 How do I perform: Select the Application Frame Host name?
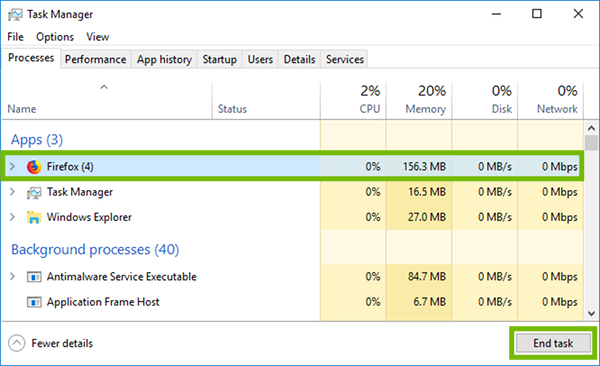[x=103, y=302]
